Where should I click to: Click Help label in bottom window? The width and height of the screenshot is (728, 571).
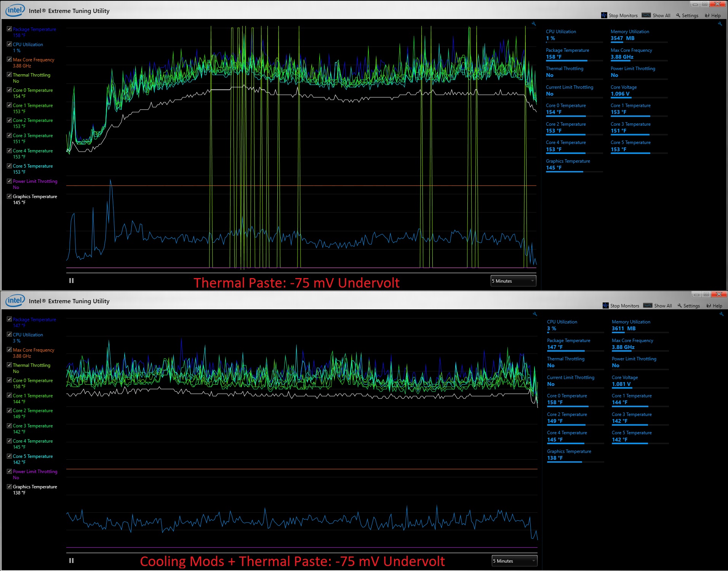717,306
